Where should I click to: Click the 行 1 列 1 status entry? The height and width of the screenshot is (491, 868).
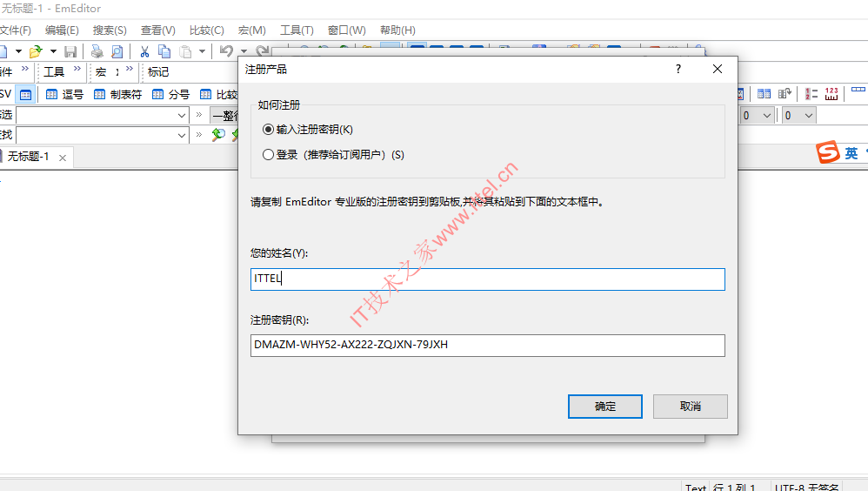click(x=735, y=488)
